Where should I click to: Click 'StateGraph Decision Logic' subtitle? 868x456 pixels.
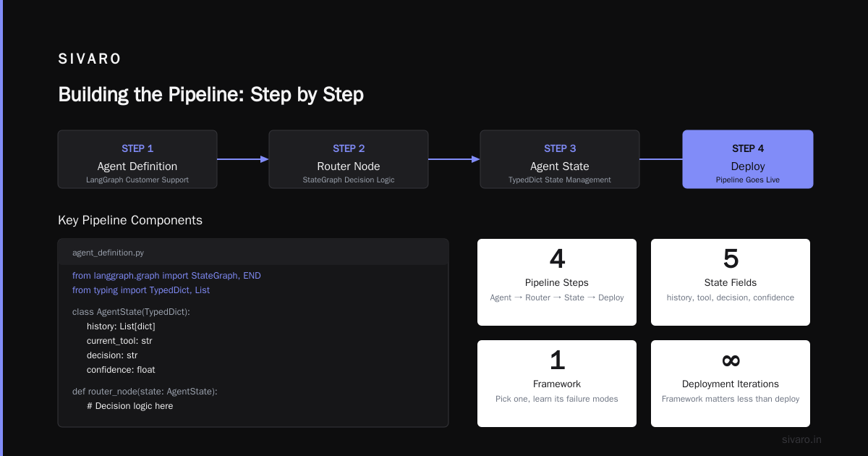coord(349,180)
